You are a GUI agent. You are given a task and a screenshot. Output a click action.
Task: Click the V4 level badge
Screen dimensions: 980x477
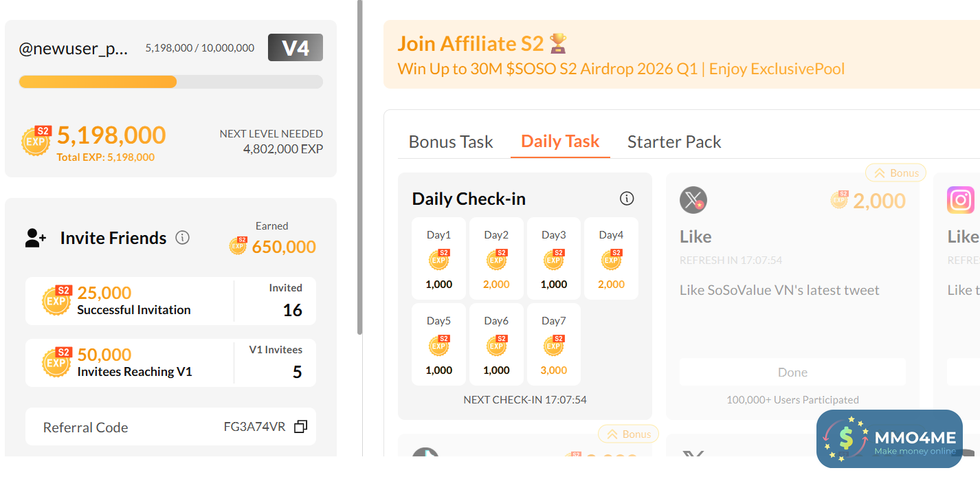pyautogui.click(x=295, y=48)
